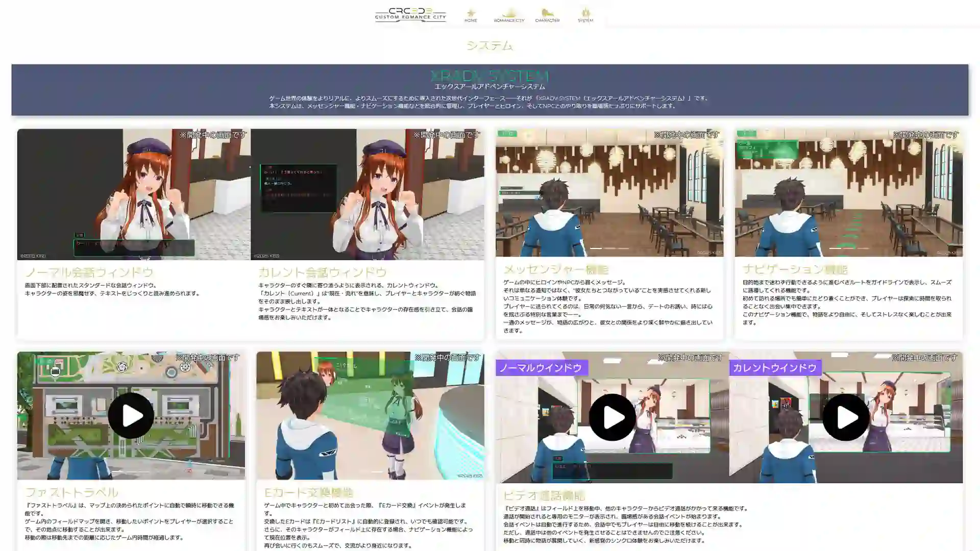Click the ナビゲーション機能 heading
This screenshot has width=980, height=551.
coord(795,269)
